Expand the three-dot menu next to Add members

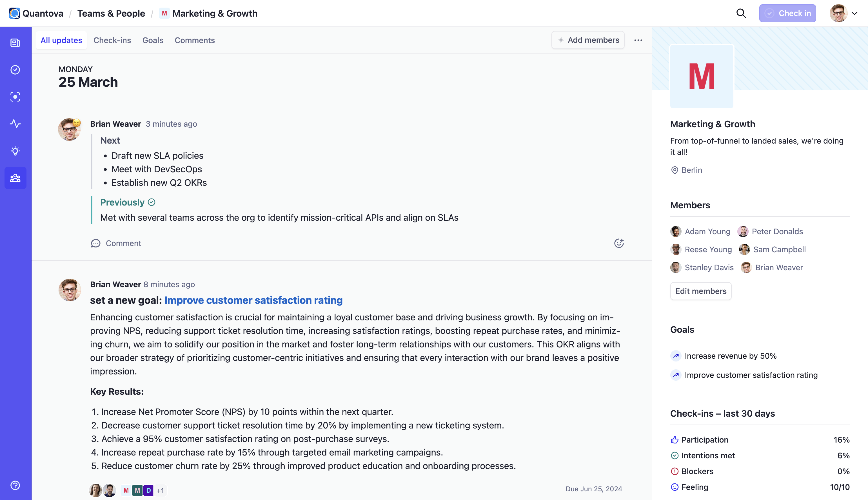[638, 40]
